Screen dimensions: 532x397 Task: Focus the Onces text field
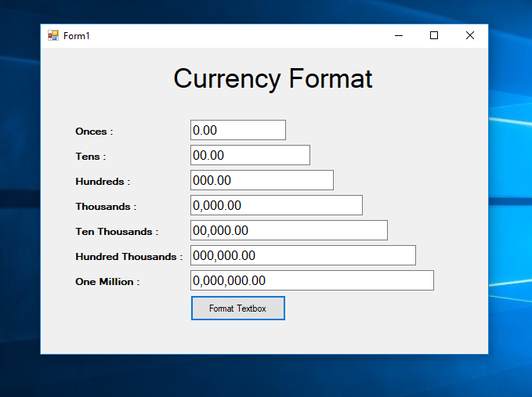coord(237,130)
